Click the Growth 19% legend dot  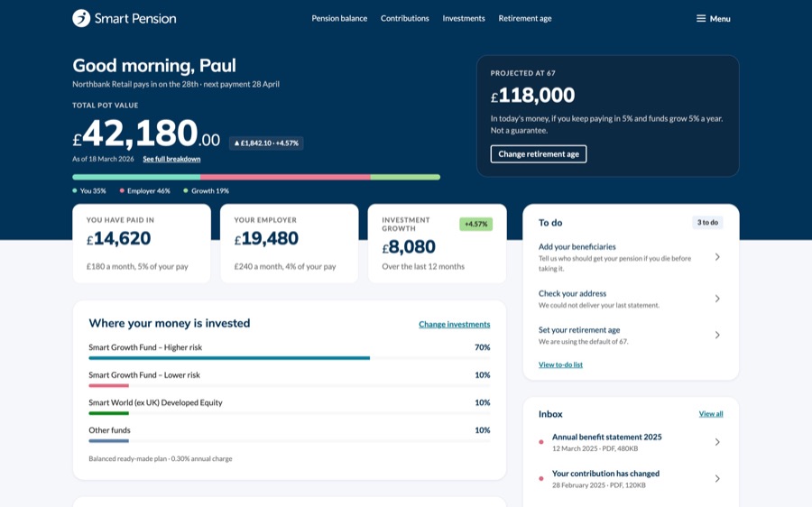(x=185, y=190)
